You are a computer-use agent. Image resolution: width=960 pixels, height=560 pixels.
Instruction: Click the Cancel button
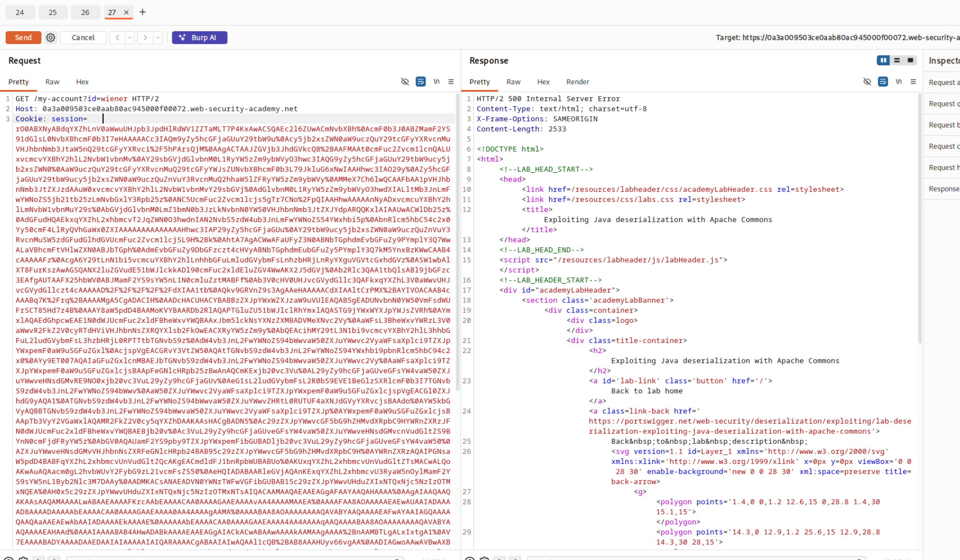[x=83, y=37]
